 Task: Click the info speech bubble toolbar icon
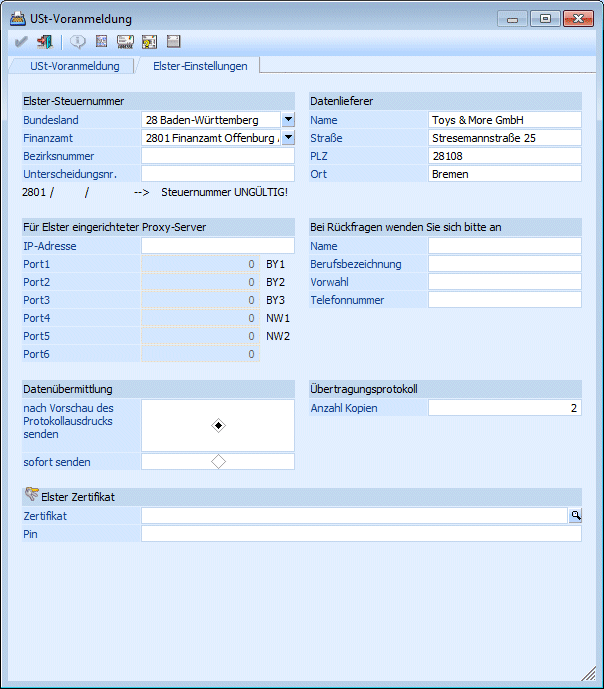point(78,42)
